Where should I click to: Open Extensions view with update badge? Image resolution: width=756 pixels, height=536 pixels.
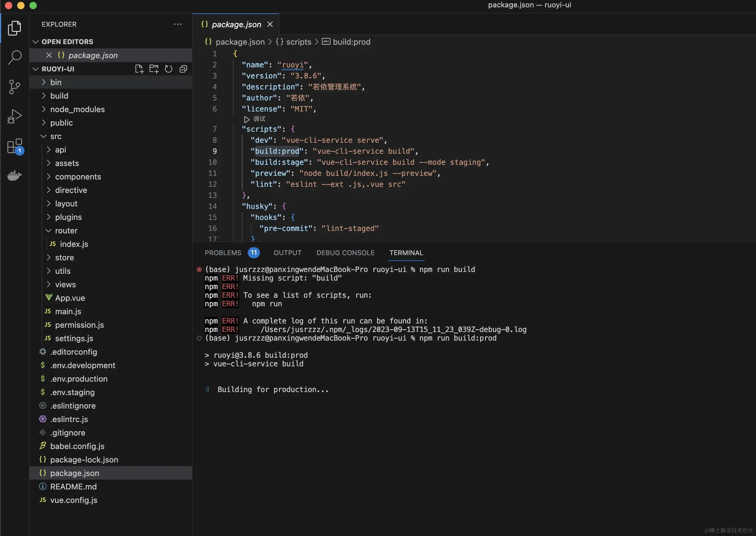coord(14,146)
